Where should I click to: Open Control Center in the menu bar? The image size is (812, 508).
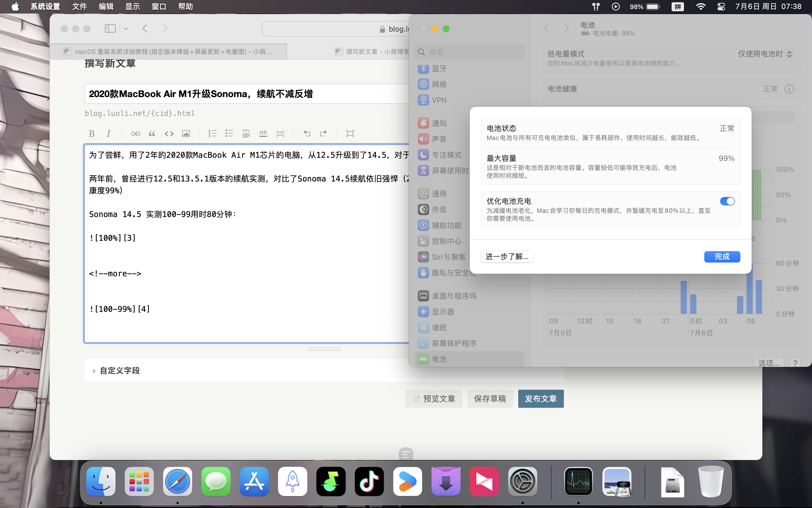(721, 7)
